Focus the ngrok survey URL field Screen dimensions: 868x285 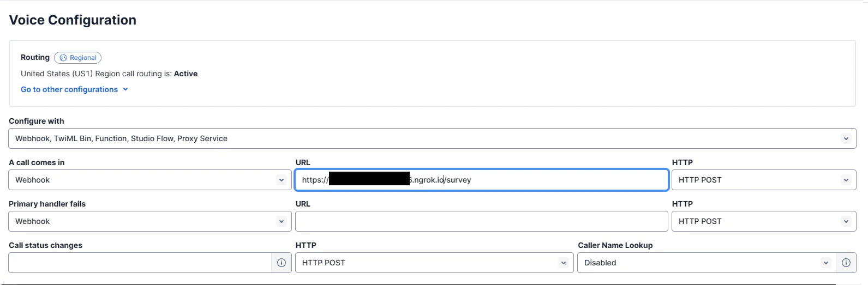click(x=482, y=180)
